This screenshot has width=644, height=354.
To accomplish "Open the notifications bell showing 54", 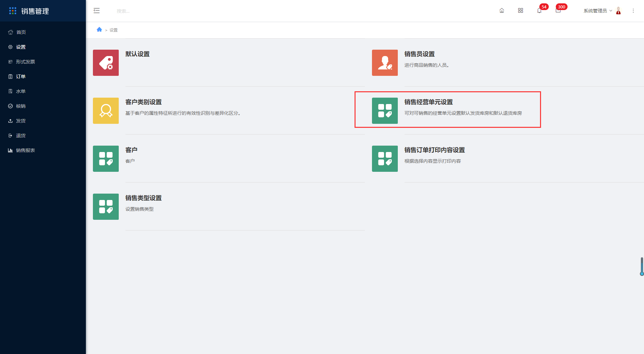I will pos(539,11).
